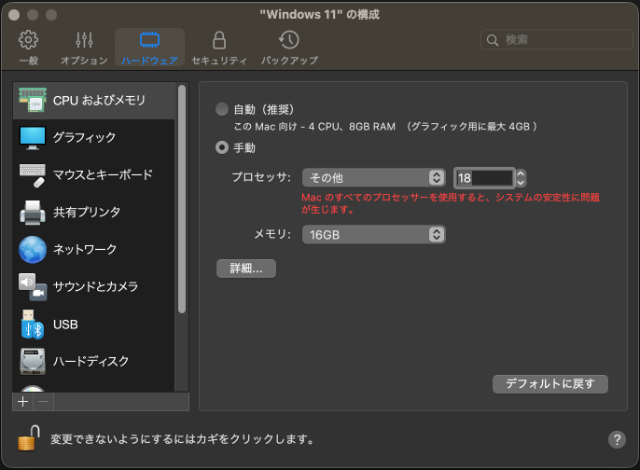Viewport: 640px width, 470px height.
Task: Select the ハードディスク drive icon
Action: [x=33, y=361]
